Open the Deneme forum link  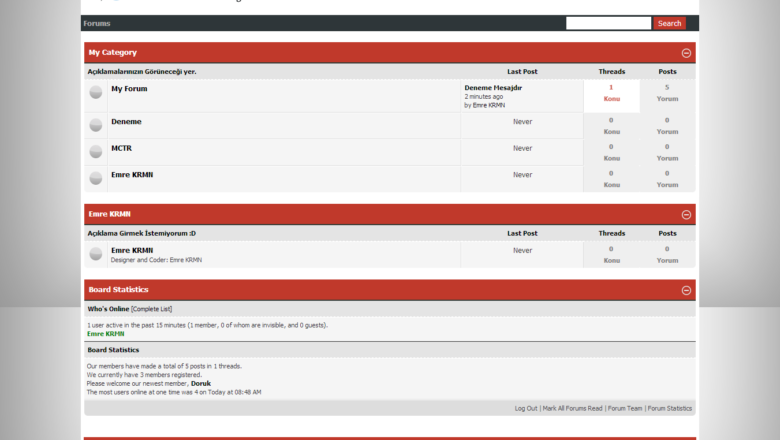[126, 122]
